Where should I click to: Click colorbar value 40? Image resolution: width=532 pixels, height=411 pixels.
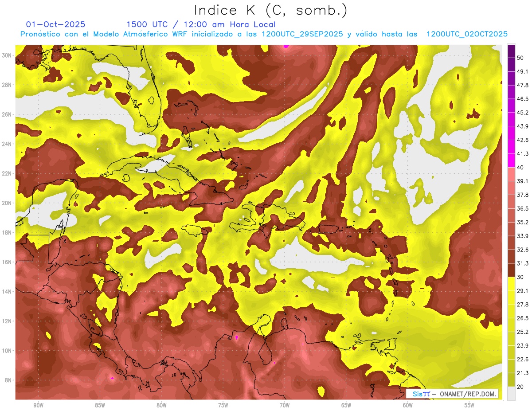coord(521,168)
